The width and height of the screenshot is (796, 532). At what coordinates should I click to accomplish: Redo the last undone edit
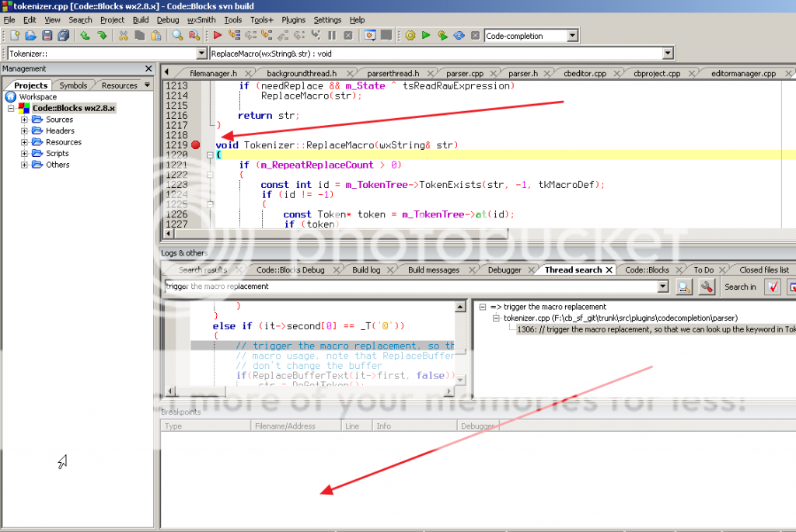pos(102,36)
